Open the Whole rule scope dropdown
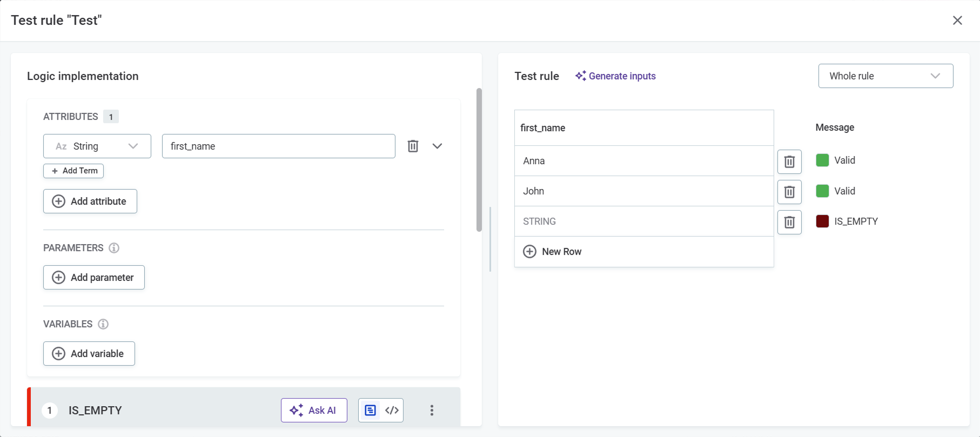 click(x=885, y=76)
